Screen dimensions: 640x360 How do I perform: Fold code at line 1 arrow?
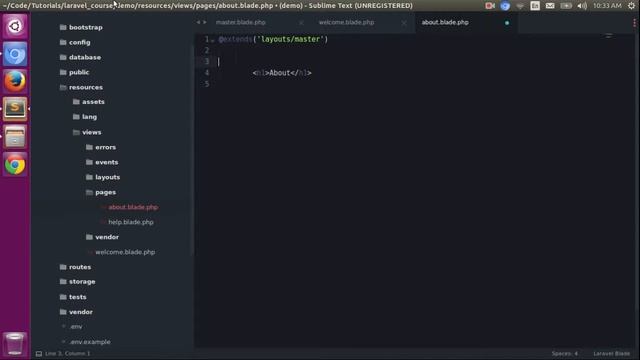pyautogui.click(x=213, y=40)
